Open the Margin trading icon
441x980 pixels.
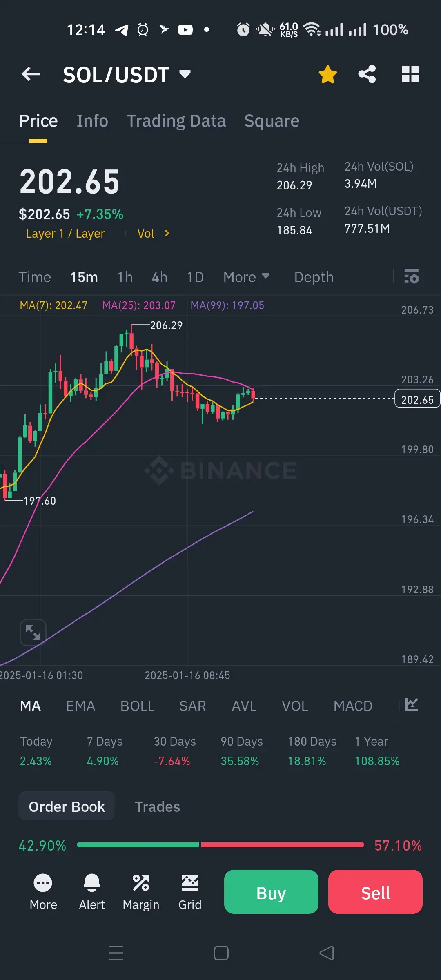pos(141,892)
